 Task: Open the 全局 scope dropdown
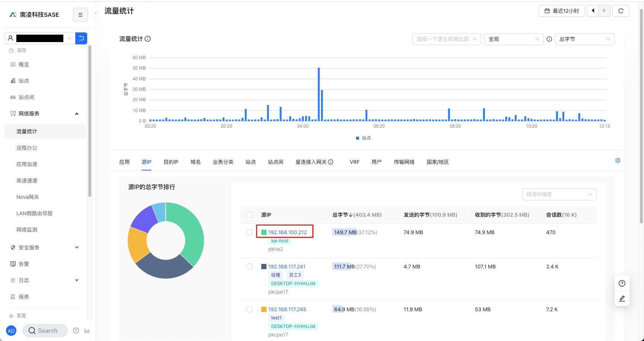tap(514, 39)
